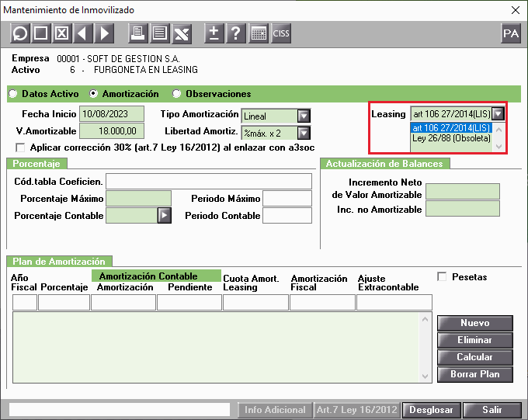Select the Porcentaje section tab
Image resolution: width=528 pixels, height=420 pixels.
[x=36, y=164]
